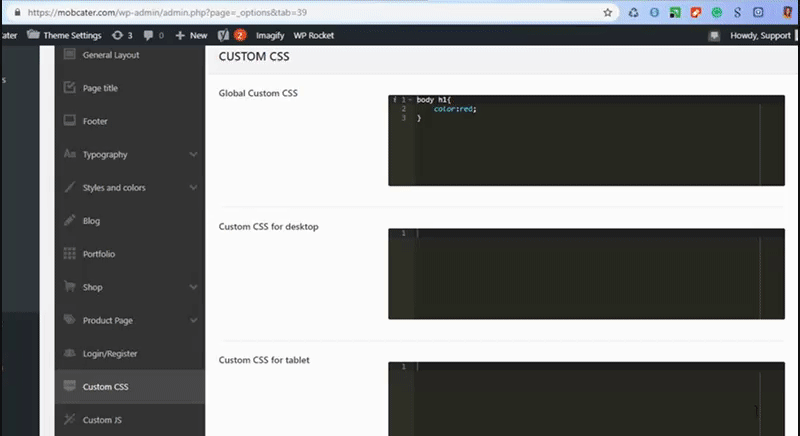
Task: Click the camera-like browser extension icon
Action: [758, 13]
